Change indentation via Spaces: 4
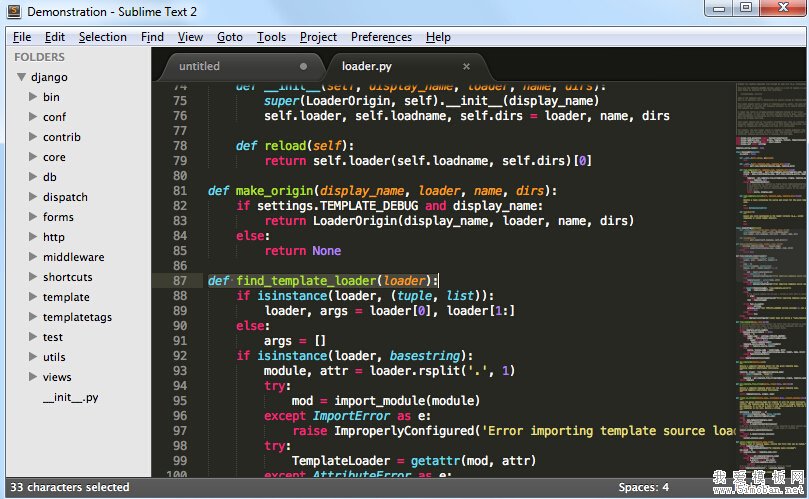This screenshot has width=809, height=499. pos(643,487)
